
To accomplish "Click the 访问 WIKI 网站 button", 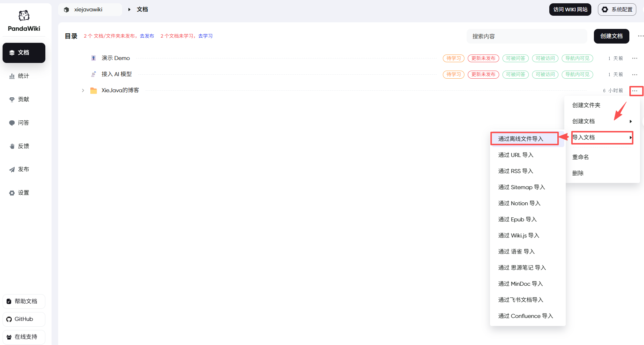I will coord(570,10).
